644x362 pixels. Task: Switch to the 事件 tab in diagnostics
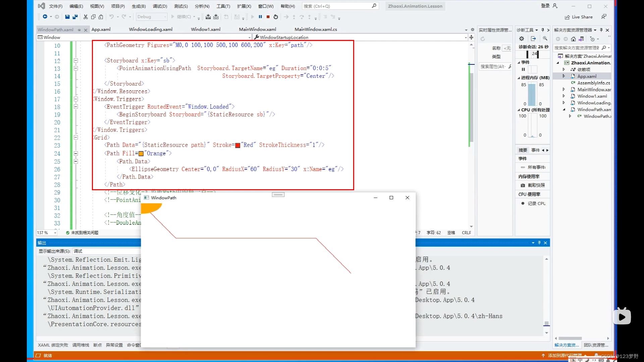[535, 150]
